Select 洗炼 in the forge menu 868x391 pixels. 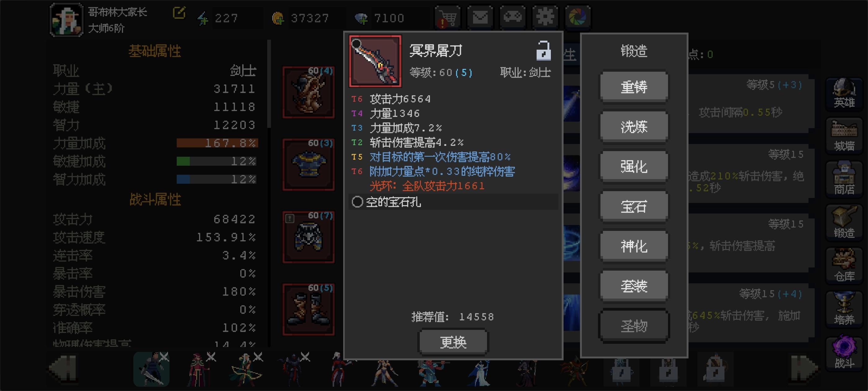634,127
